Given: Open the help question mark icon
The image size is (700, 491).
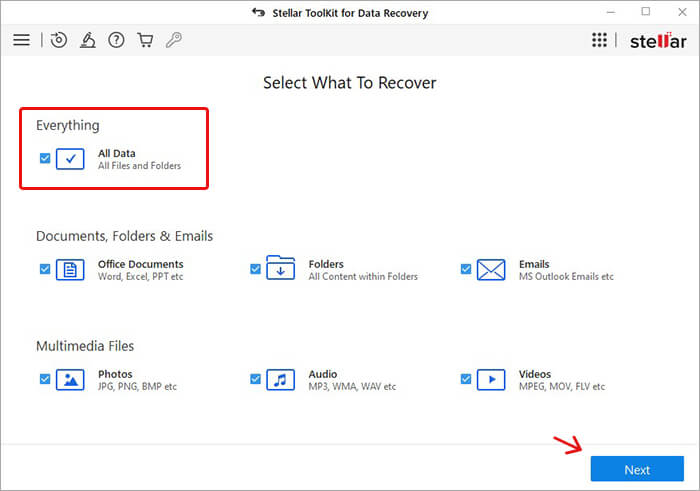Looking at the screenshot, I should tap(116, 40).
